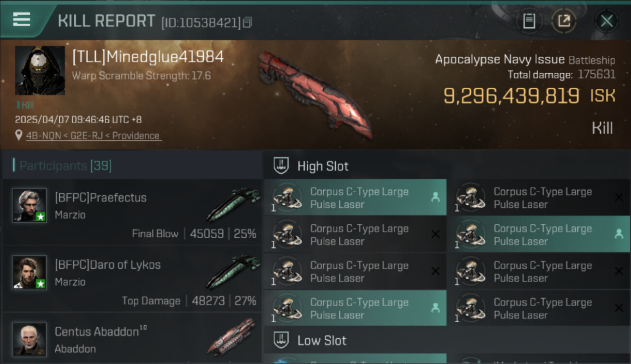Click the share export icon
Screen dimensions: 631x364
[564, 21]
